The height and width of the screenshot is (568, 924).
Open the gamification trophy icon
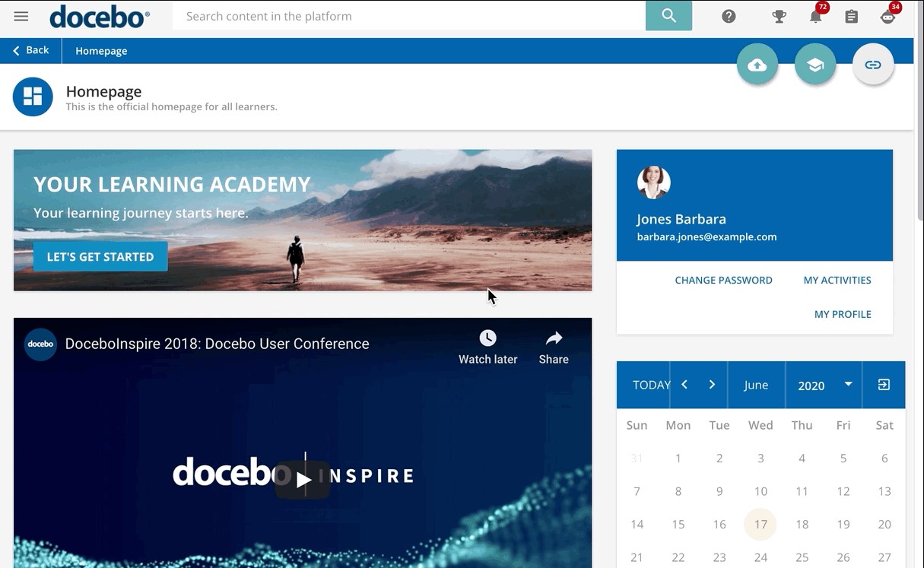(779, 16)
